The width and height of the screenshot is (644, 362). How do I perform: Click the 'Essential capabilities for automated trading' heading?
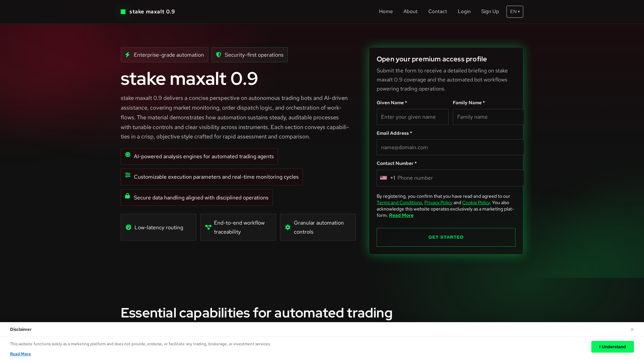click(257, 313)
